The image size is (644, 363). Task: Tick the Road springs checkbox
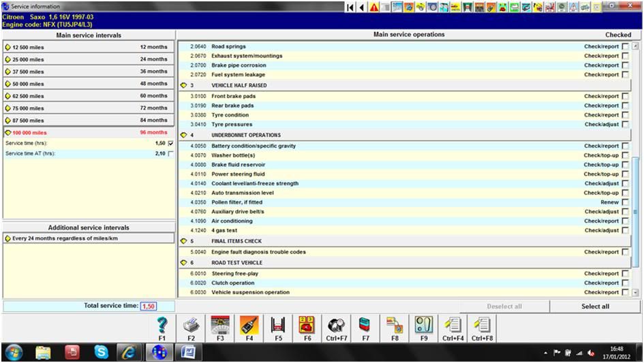click(625, 46)
